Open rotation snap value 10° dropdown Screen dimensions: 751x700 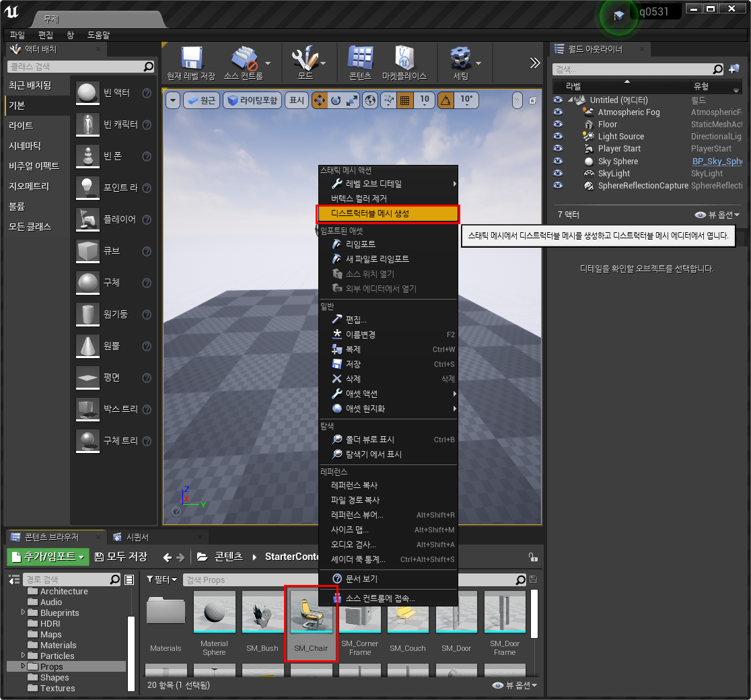pos(466,100)
